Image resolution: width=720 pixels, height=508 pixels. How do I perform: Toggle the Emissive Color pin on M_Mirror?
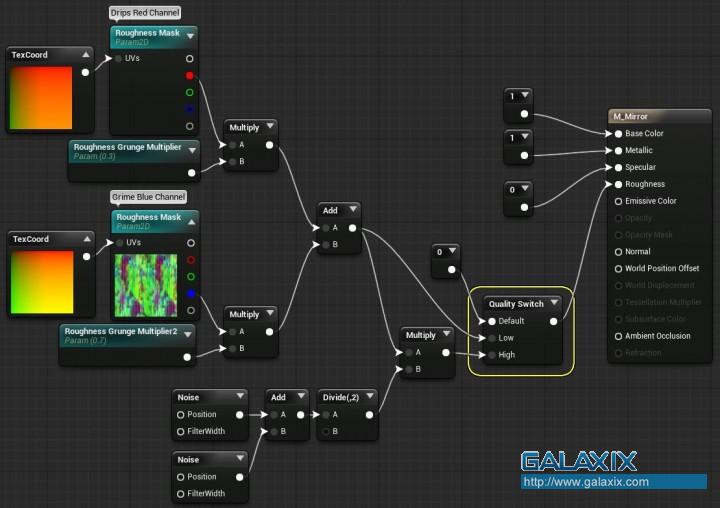tap(618, 201)
